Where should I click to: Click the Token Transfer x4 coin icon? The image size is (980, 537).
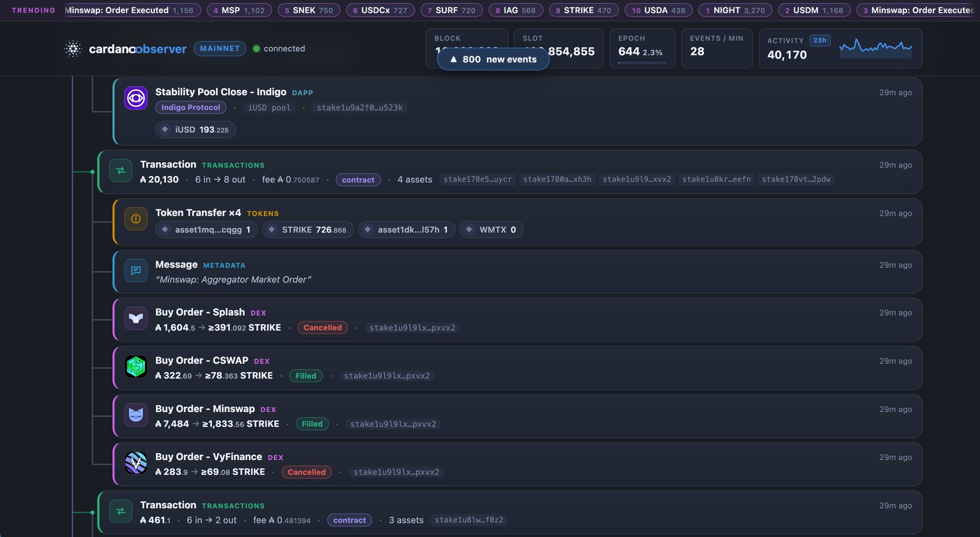pos(136,219)
